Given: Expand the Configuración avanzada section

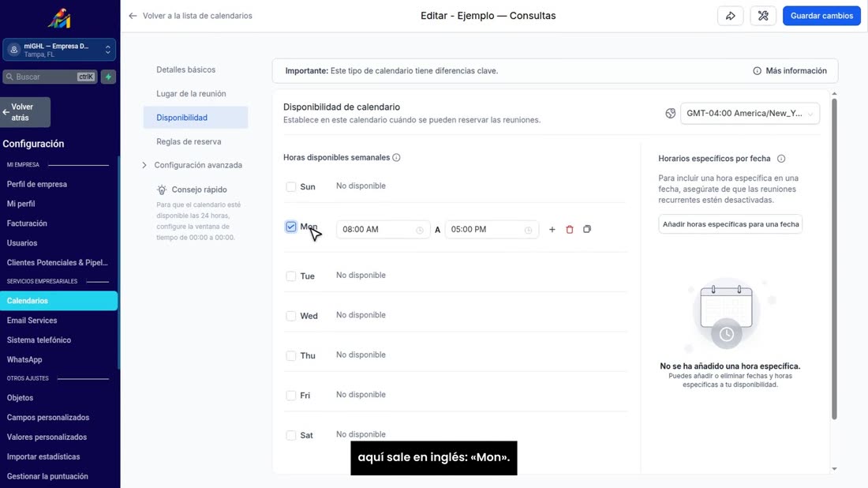Looking at the screenshot, I should (x=193, y=165).
